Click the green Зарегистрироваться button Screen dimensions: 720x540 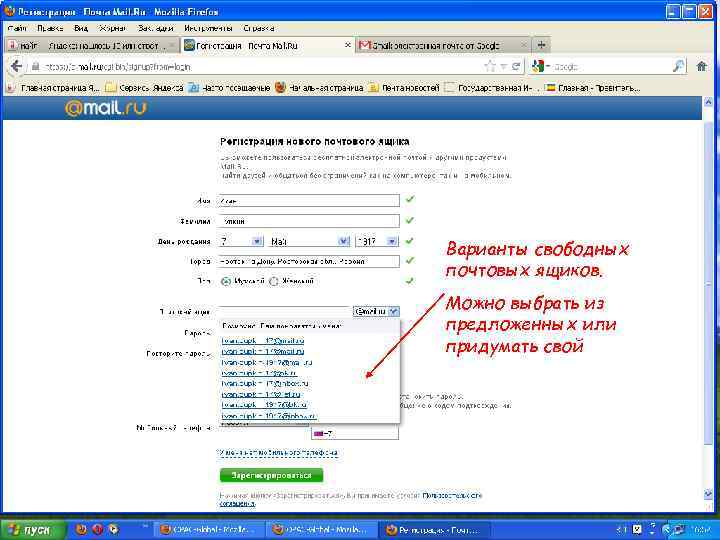[271, 475]
